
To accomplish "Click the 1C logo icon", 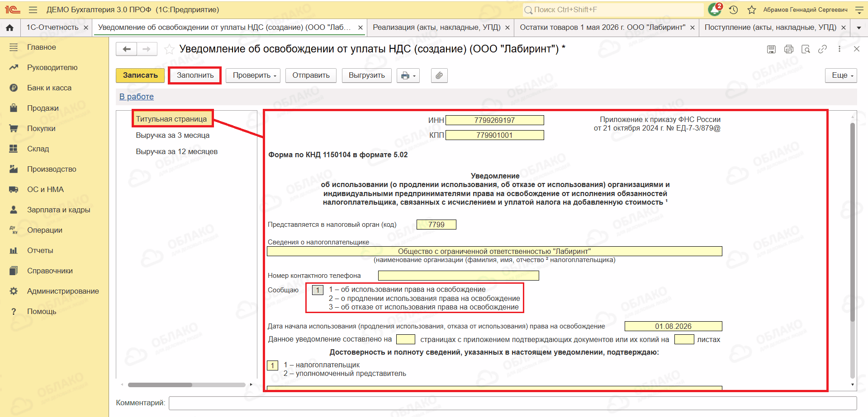I will coord(13,9).
